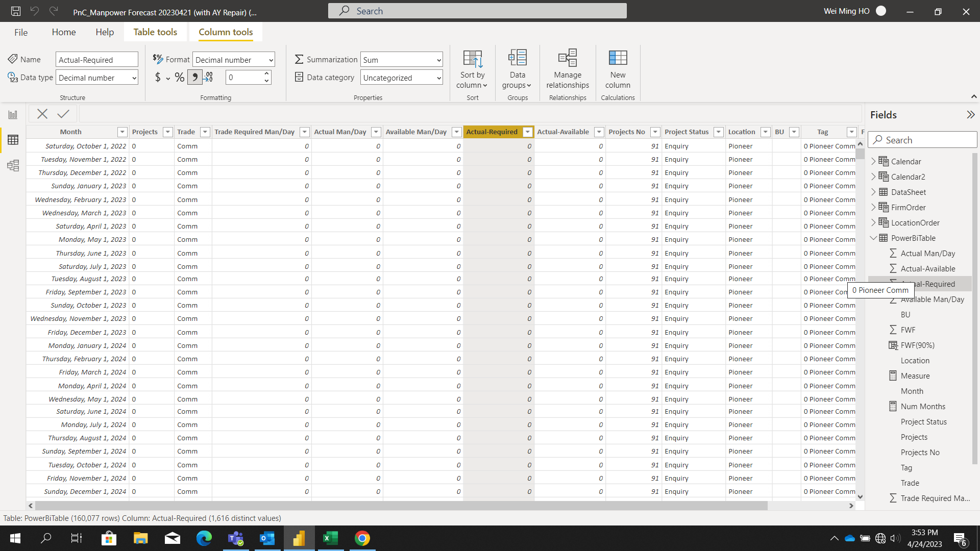
Task: Increase decimal places with up stepper arrow
Action: point(266,74)
